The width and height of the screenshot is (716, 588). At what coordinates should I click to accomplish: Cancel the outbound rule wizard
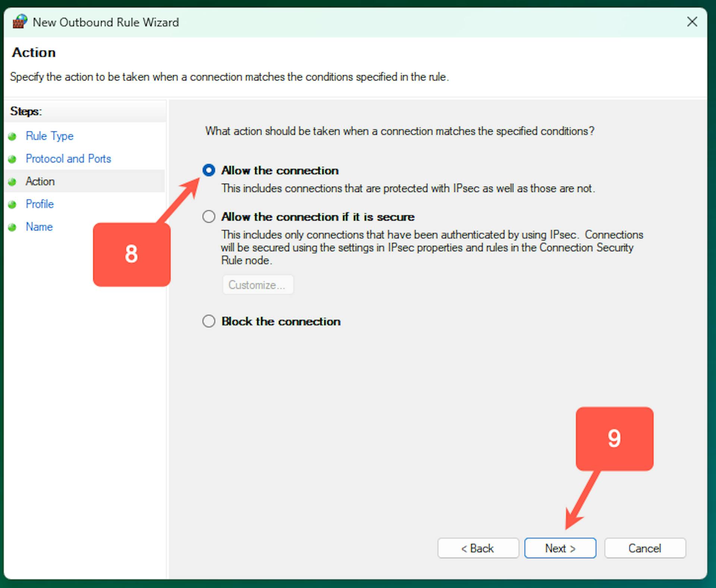644,548
